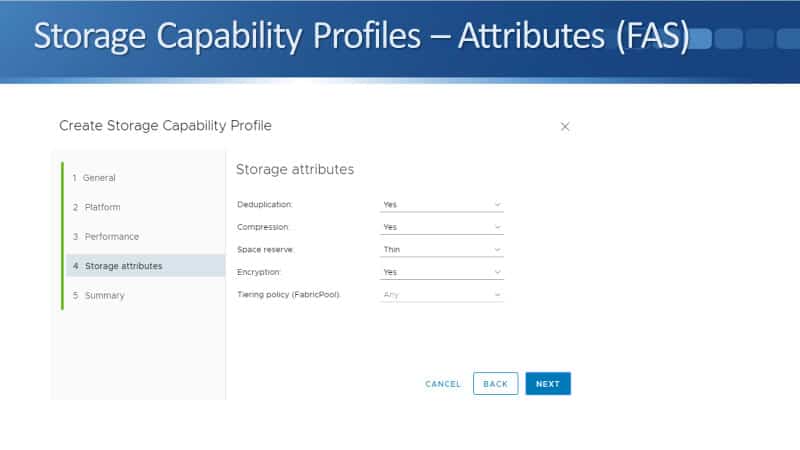Click the Cancel link
The image size is (800, 450).
tap(443, 384)
